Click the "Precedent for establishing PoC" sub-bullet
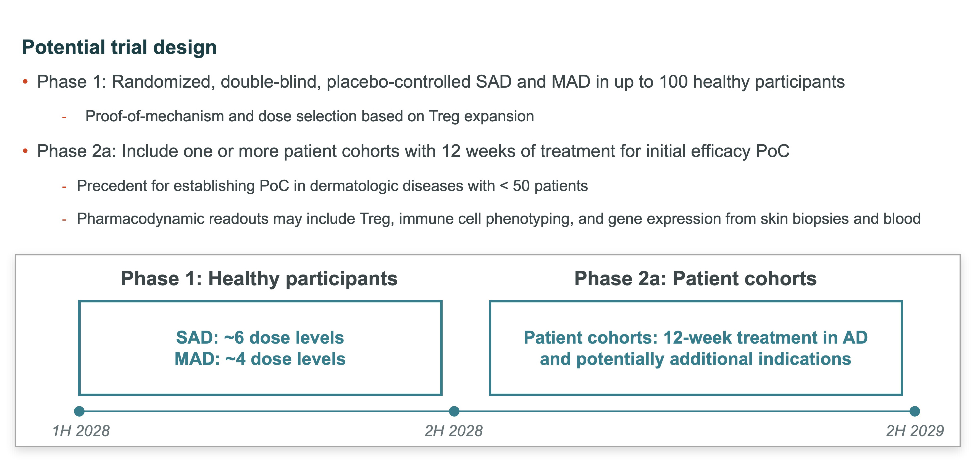This screenshot has width=980, height=463. click(332, 186)
